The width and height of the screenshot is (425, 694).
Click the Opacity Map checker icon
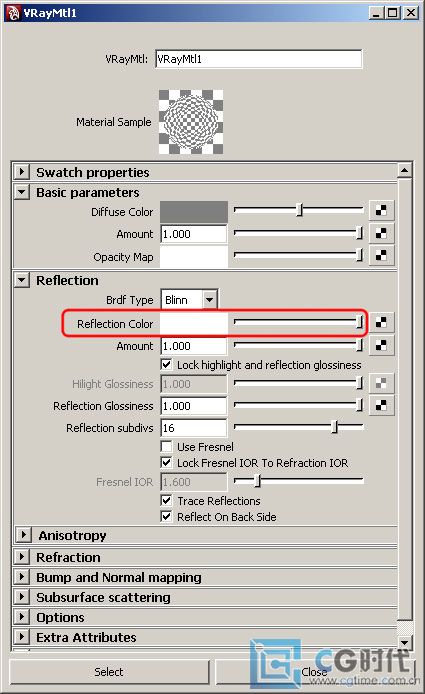tap(381, 255)
